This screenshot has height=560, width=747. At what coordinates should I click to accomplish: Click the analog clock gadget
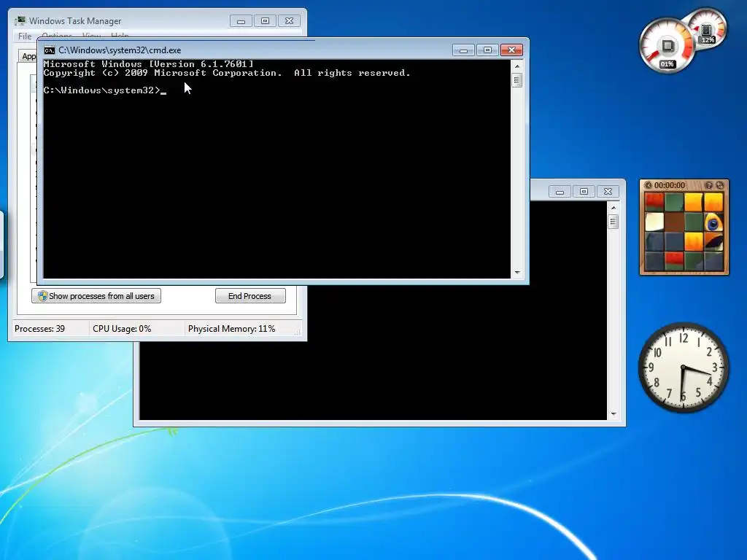pyautogui.click(x=683, y=367)
